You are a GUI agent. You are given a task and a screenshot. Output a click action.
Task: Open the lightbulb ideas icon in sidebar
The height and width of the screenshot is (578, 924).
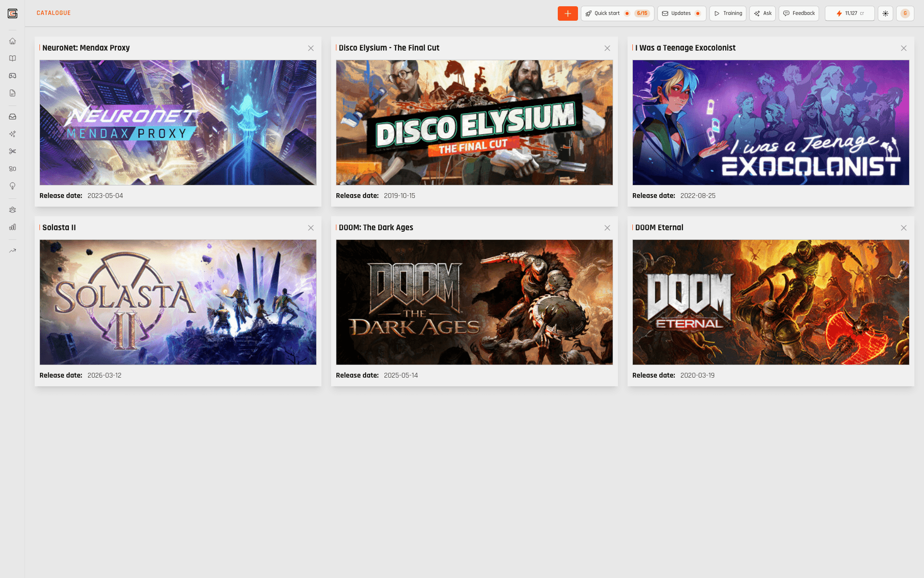(x=13, y=186)
